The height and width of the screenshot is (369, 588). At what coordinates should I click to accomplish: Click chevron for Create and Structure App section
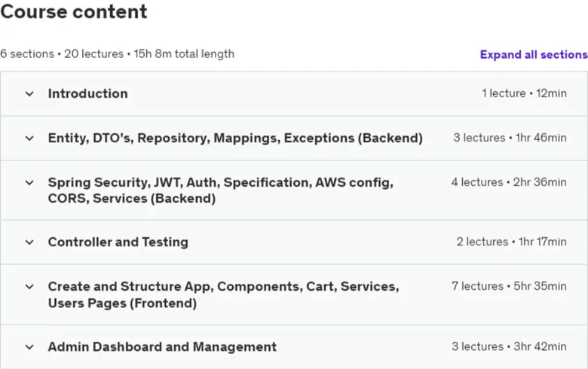pos(29,287)
